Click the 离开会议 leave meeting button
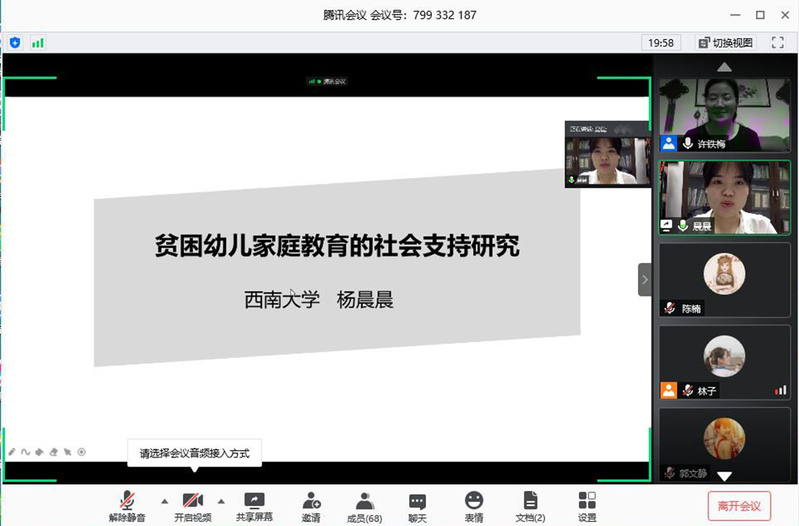 (739, 506)
